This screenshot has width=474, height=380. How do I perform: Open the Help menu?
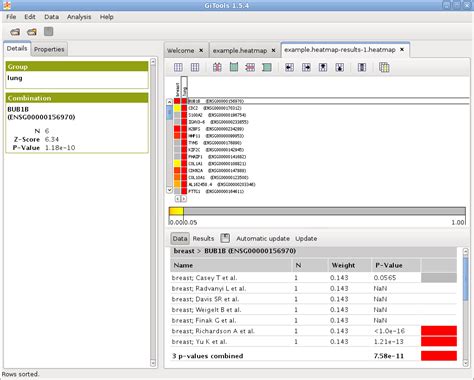pyautogui.click(x=107, y=17)
